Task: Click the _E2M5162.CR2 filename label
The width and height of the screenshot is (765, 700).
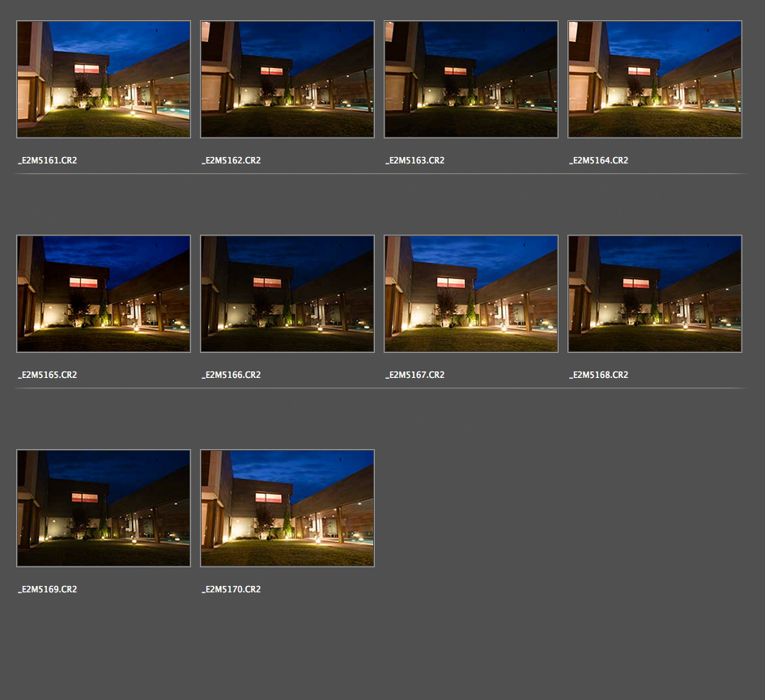Action: point(232,161)
